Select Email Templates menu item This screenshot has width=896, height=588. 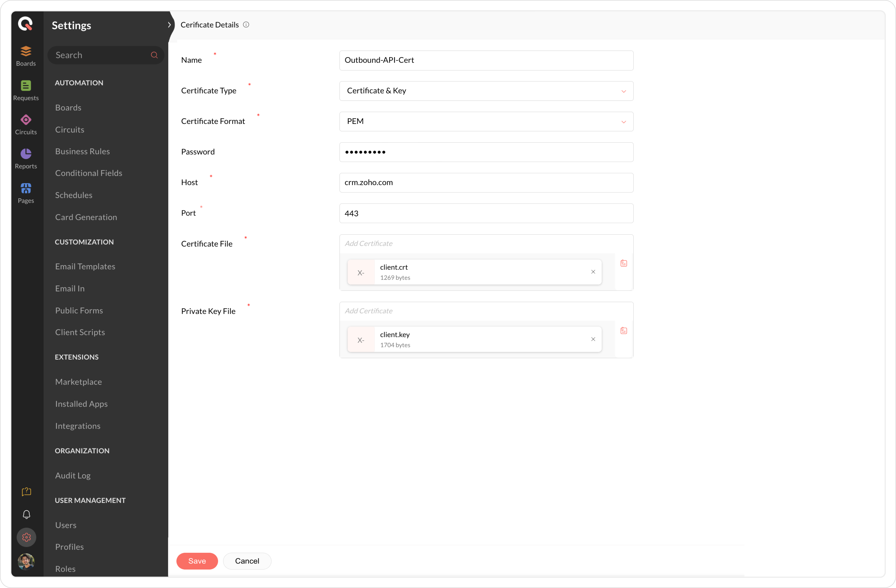85,266
